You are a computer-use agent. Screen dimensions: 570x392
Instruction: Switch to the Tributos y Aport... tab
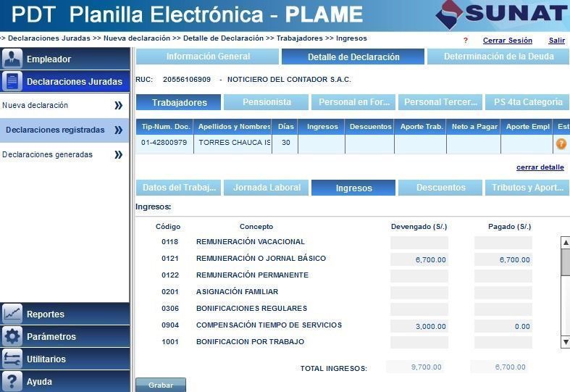(x=527, y=188)
